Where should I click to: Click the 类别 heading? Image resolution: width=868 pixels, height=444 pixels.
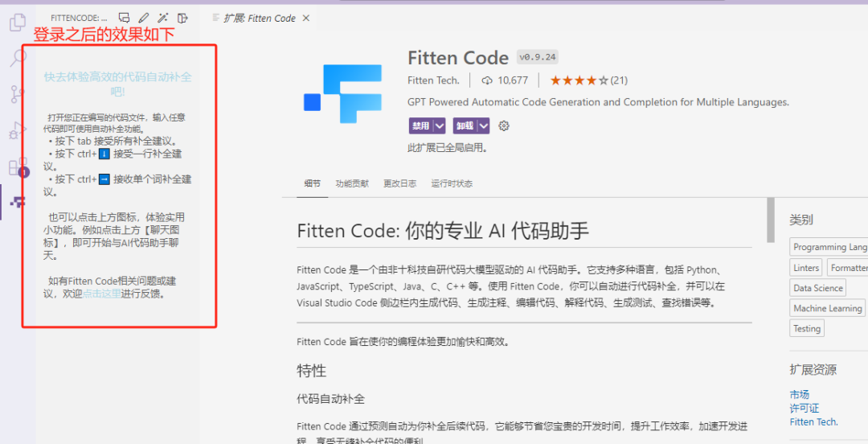[801, 220]
